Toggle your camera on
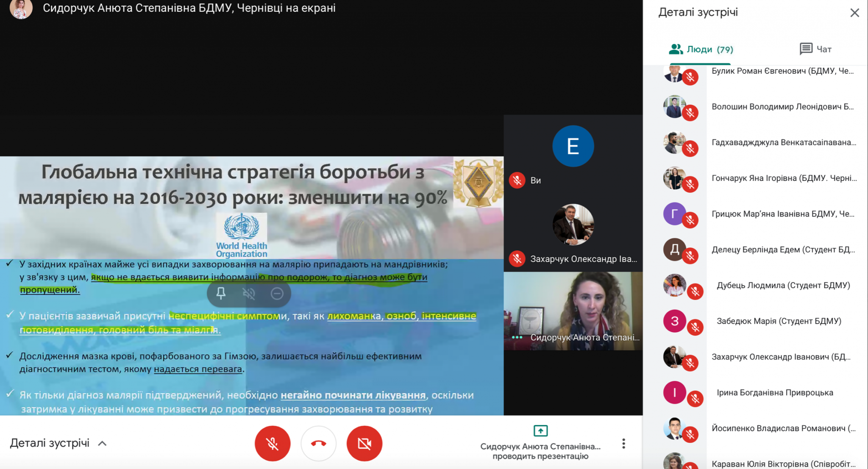 tap(364, 443)
